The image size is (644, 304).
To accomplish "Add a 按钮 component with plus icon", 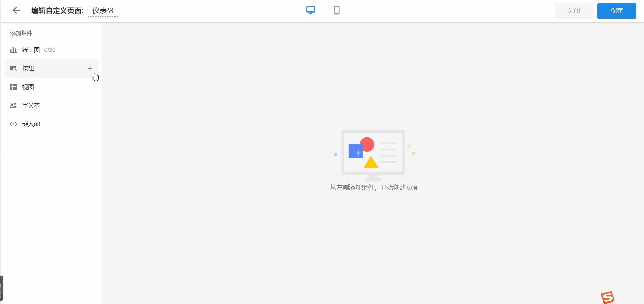I will pos(90,68).
